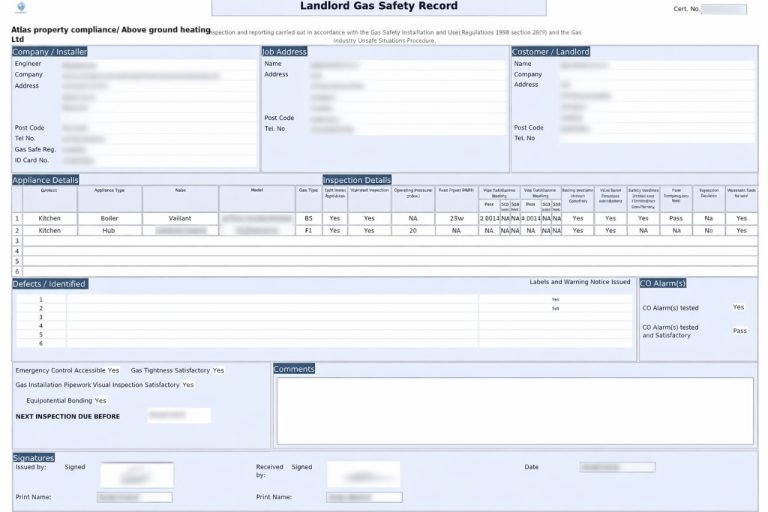Click the Cert. No. field
This screenshot has height=512, width=768.
[x=723, y=9]
